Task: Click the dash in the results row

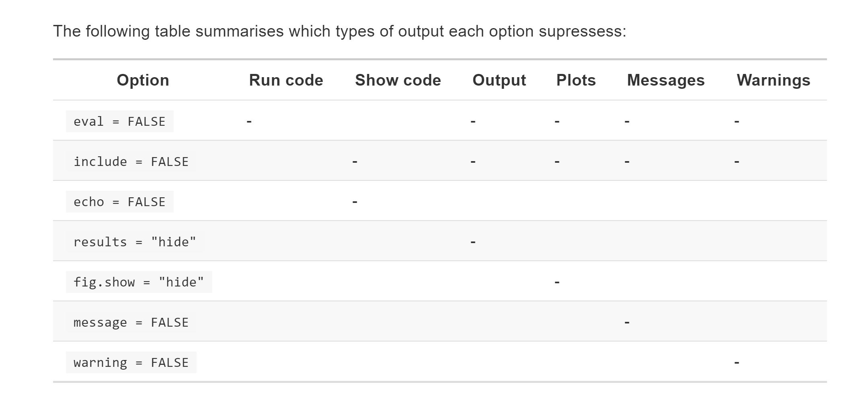Action: pyautogui.click(x=473, y=242)
